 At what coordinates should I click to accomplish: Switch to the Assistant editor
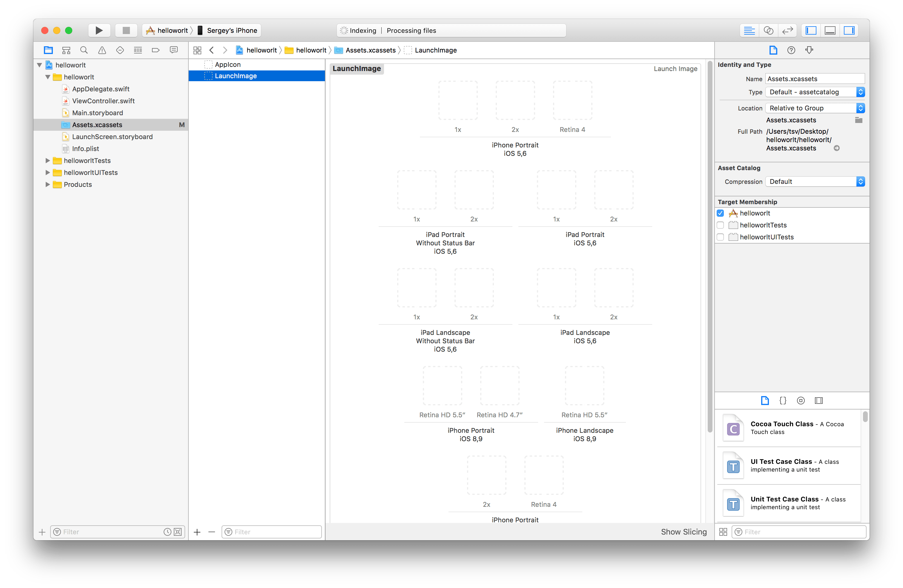click(x=768, y=30)
